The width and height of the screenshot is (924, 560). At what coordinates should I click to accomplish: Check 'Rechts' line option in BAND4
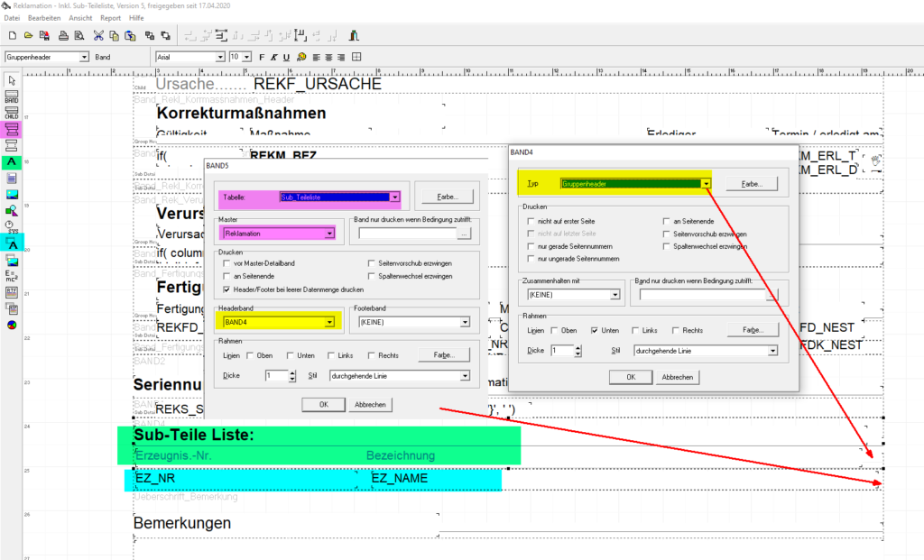tap(675, 330)
